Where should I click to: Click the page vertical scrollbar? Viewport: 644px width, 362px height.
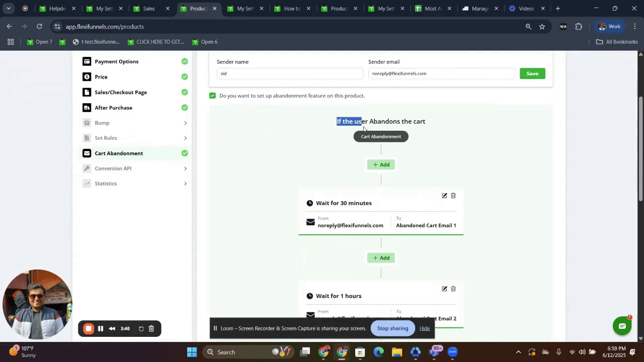640,151
